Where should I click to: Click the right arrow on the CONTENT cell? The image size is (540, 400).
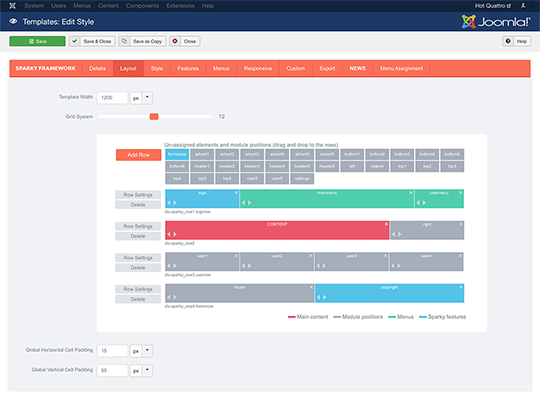(x=175, y=234)
